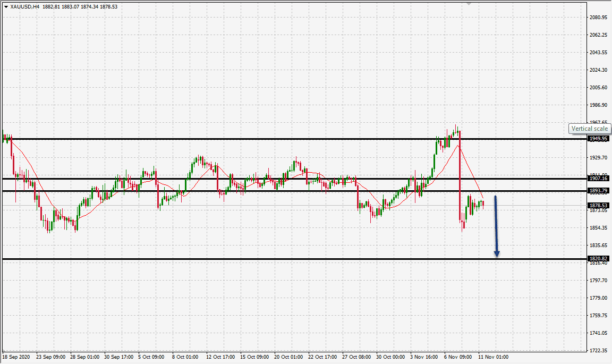
Task: Click the 1820.82 price tag on scale
Action: (598, 259)
